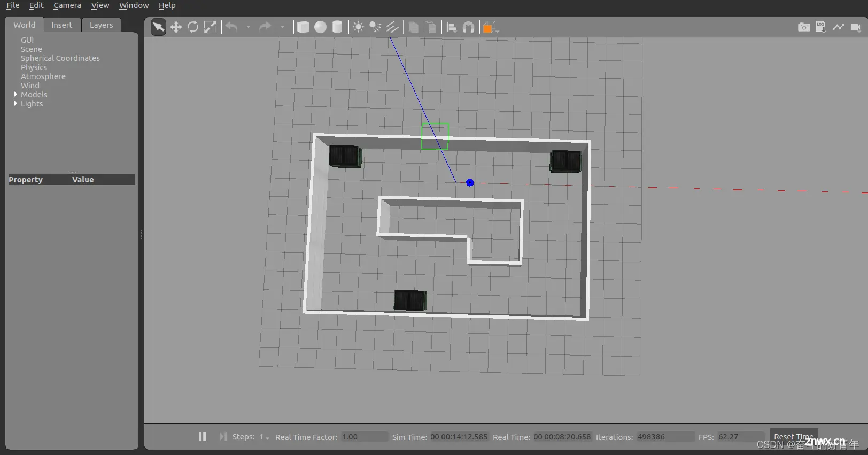Select Wind in the world tree

[30, 86]
